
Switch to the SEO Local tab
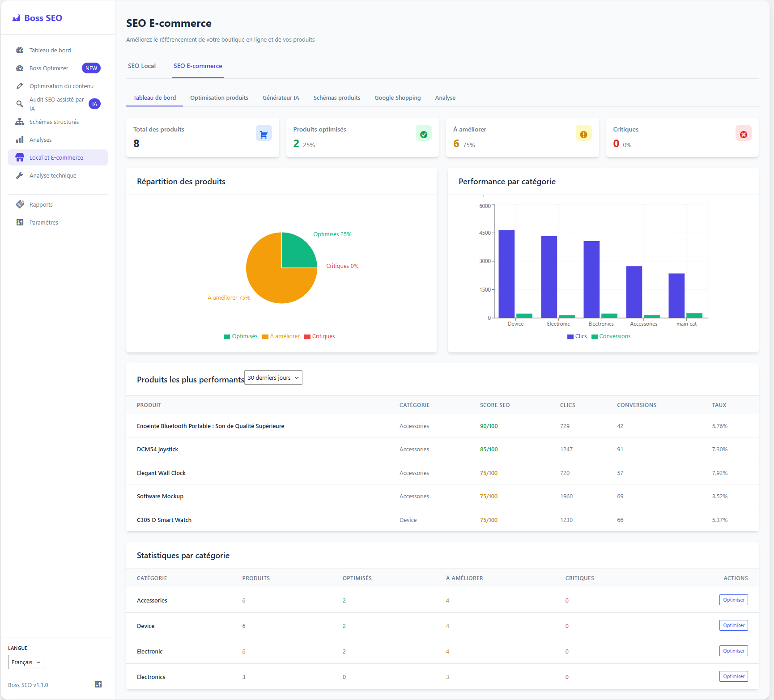click(x=142, y=66)
